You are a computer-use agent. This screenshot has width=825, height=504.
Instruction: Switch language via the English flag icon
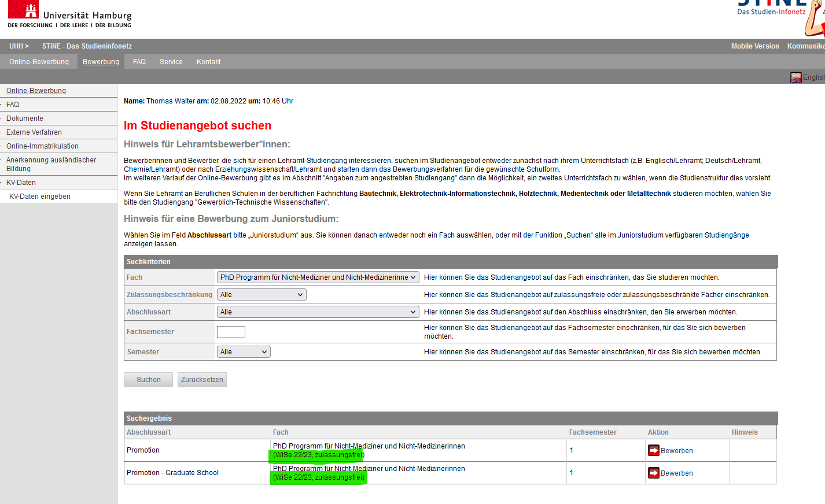tap(796, 77)
